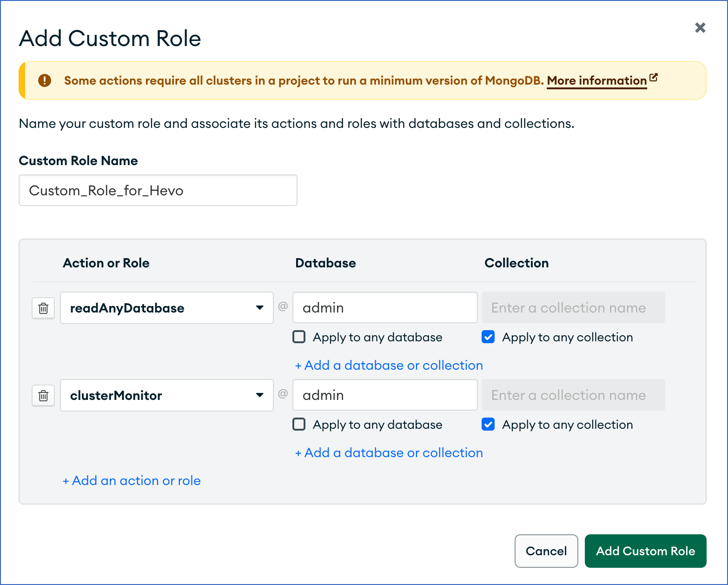Image resolution: width=728 pixels, height=585 pixels.
Task: Click the Collection column header
Action: click(x=517, y=263)
